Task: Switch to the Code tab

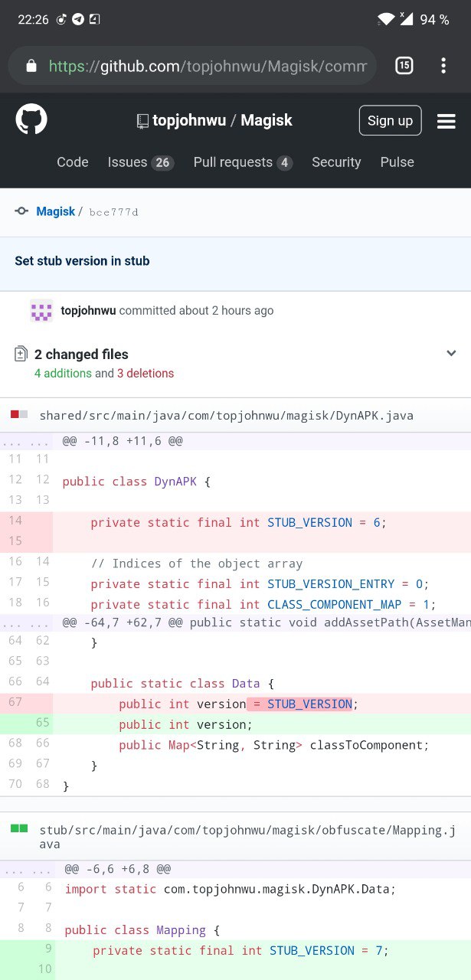Action: click(73, 162)
